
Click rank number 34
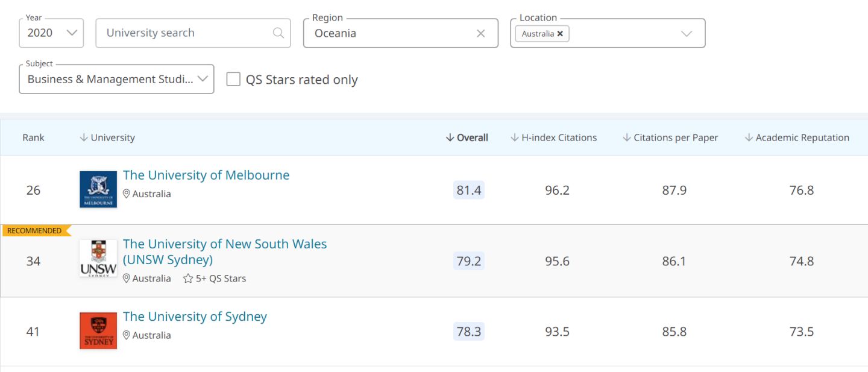click(33, 261)
